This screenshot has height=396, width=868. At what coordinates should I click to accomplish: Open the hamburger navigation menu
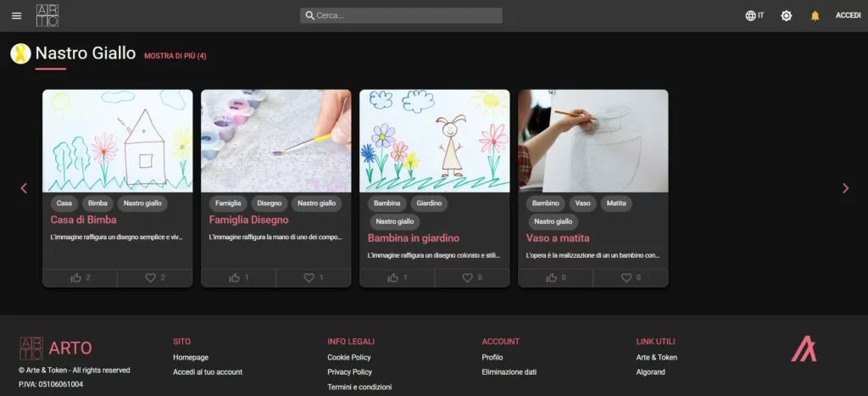[17, 15]
